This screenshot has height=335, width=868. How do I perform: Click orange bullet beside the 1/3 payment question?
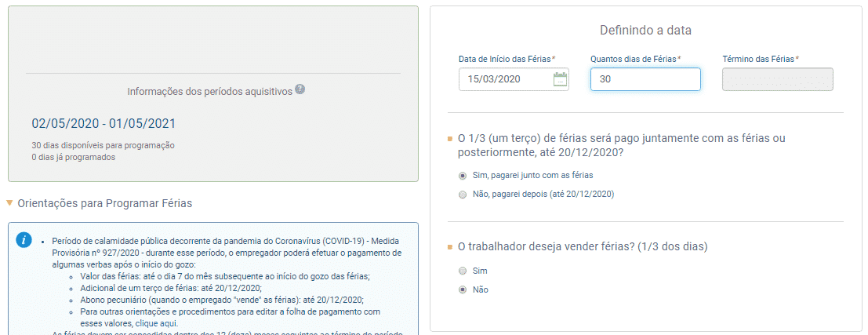coord(449,139)
